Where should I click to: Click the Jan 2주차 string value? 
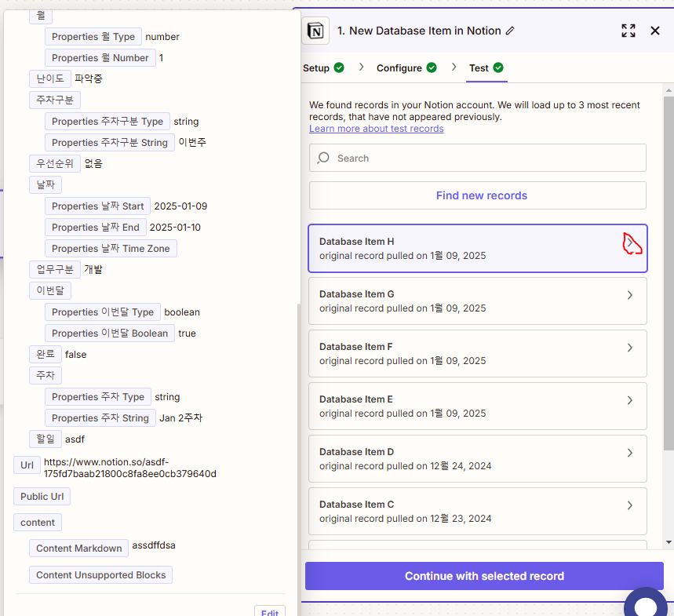click(x=181, y=417)
